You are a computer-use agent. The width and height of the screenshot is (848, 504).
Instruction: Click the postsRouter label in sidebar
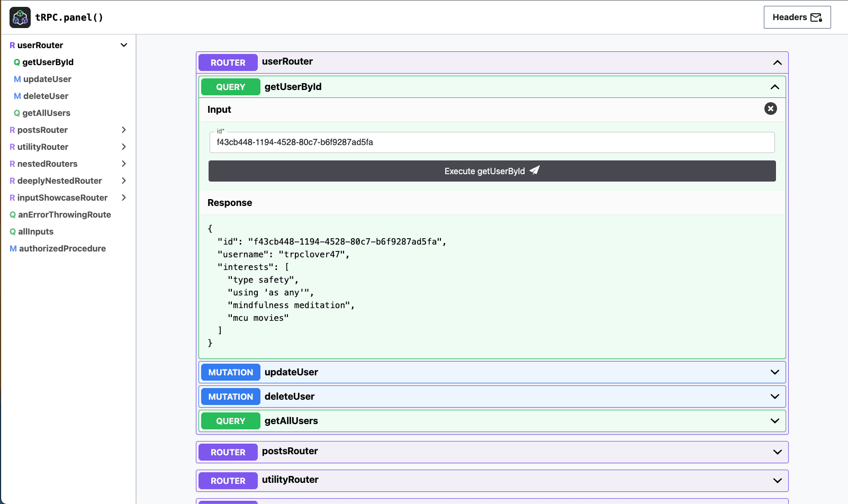(42, 130)
